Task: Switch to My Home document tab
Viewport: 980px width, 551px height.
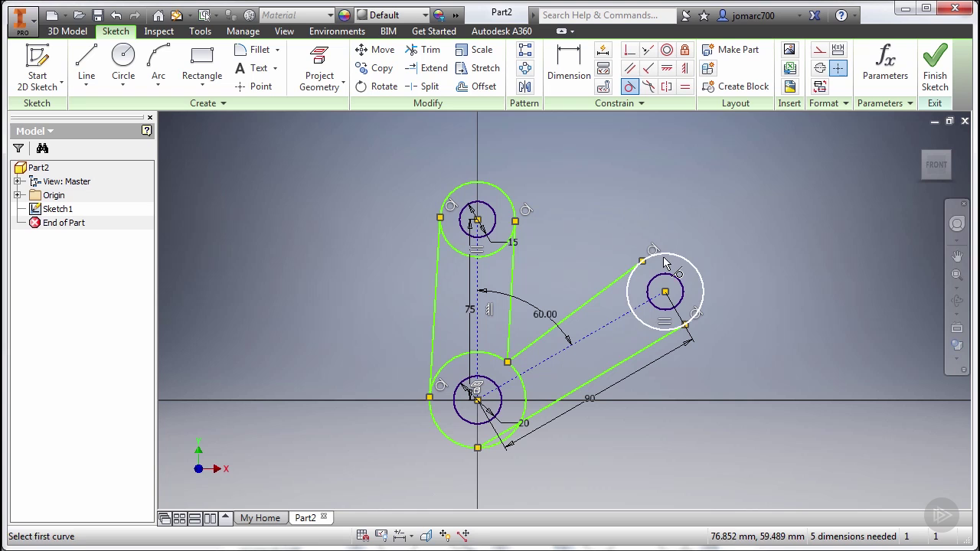Action: click(x=260, y=518)
